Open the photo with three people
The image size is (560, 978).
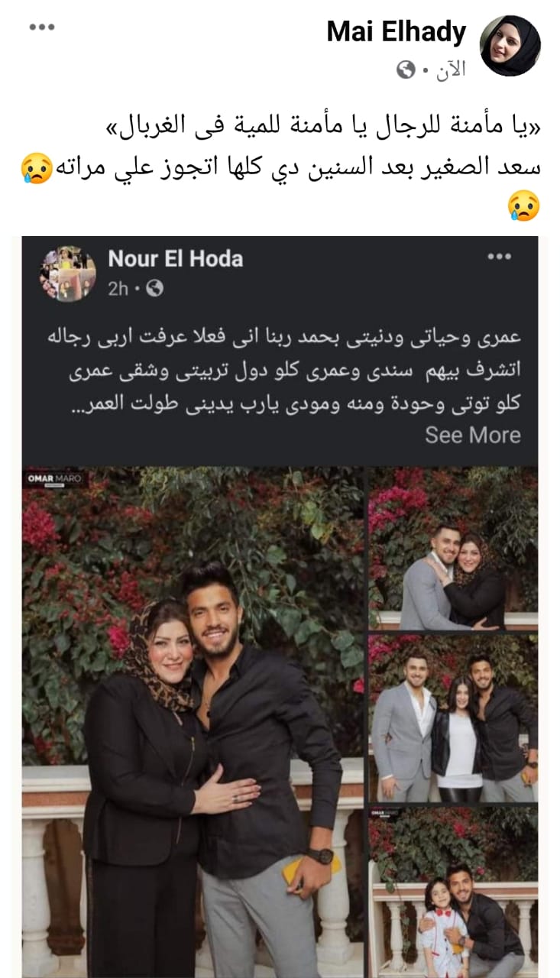pyautogui.click(x=453, y=718)
